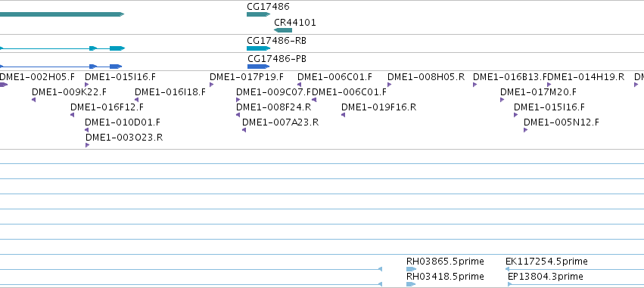Open the CG17486 gene label
644x288 pixels.
pyautogui.click(x=268, y=7)
